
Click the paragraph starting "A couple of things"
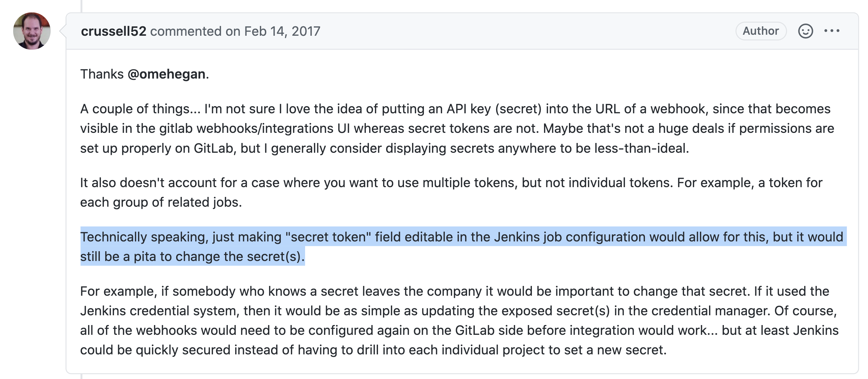coord(405,128)
